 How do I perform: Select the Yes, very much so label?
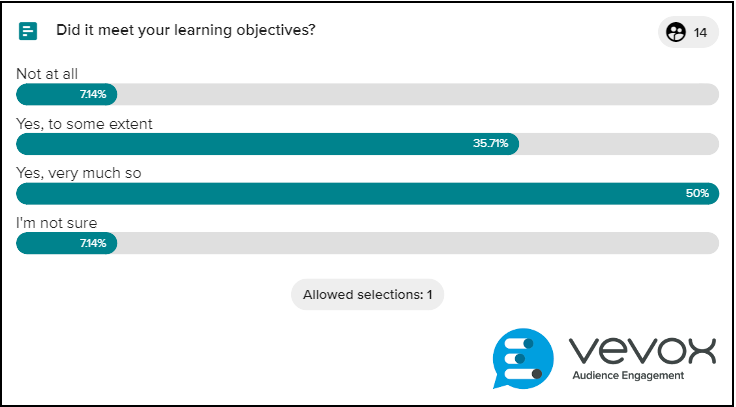[x=79, y=173]
